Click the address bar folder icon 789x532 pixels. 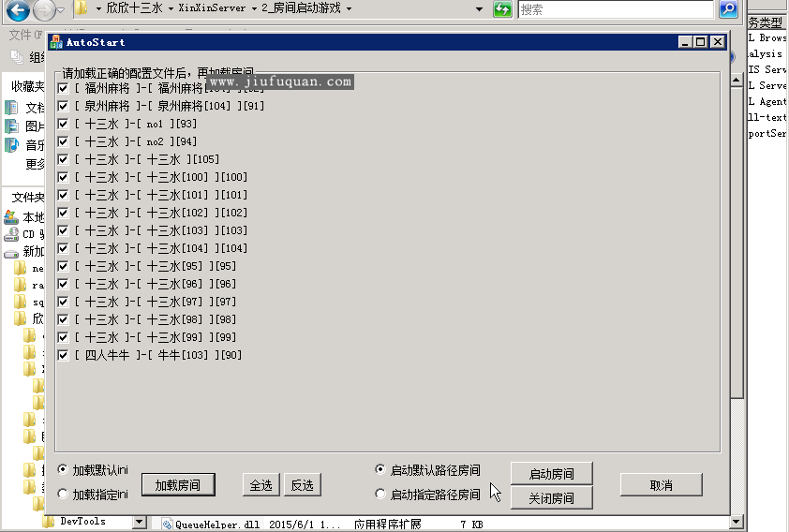82,8
